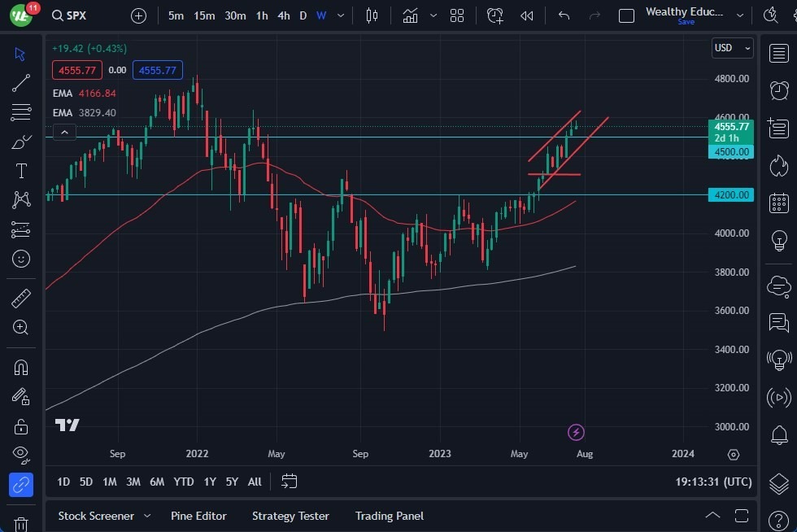Switch to the Pine Editor tab

(198, 516)
